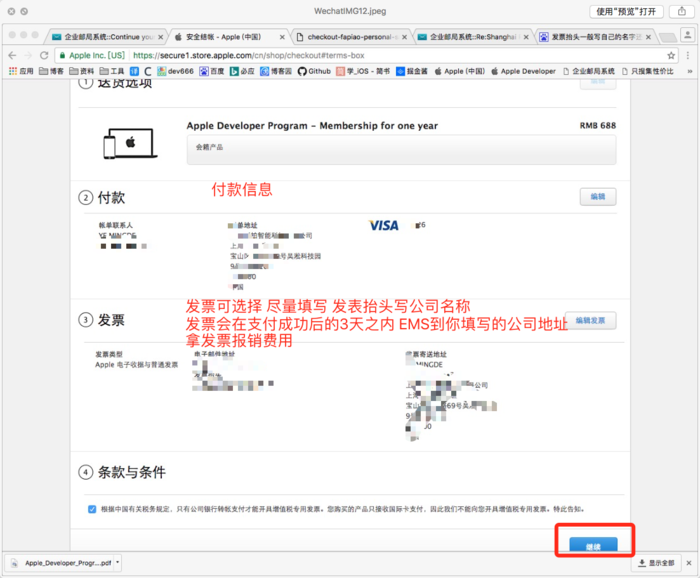
Task: Open the 必应 bookmark
Action: click(x=242, y=71)
